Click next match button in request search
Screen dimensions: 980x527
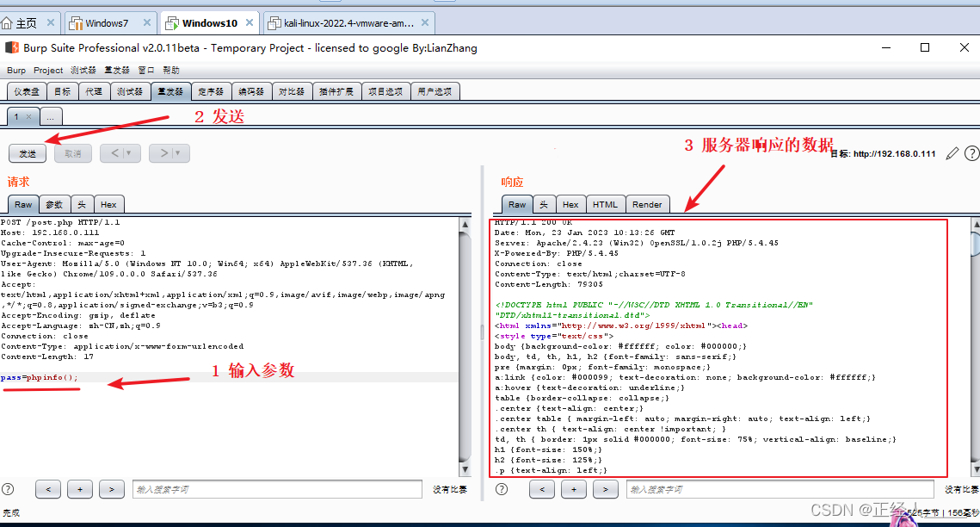[x=111, y=489]
